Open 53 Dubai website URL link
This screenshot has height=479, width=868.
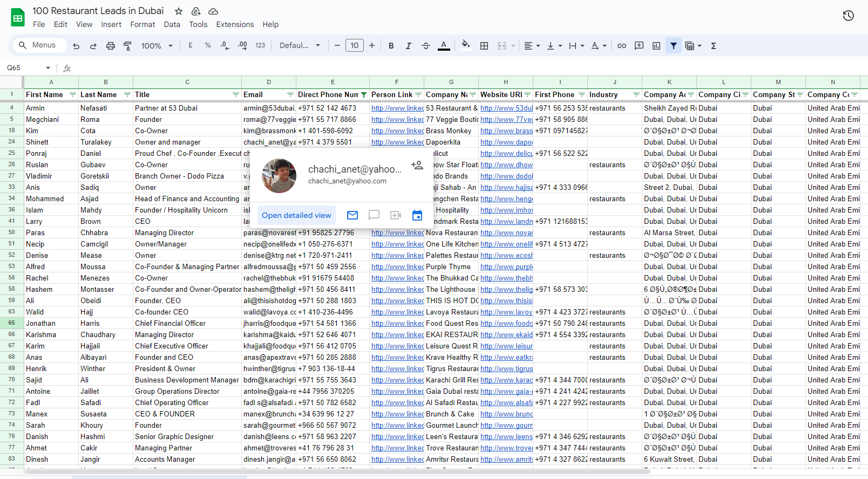tap(506, 108)
